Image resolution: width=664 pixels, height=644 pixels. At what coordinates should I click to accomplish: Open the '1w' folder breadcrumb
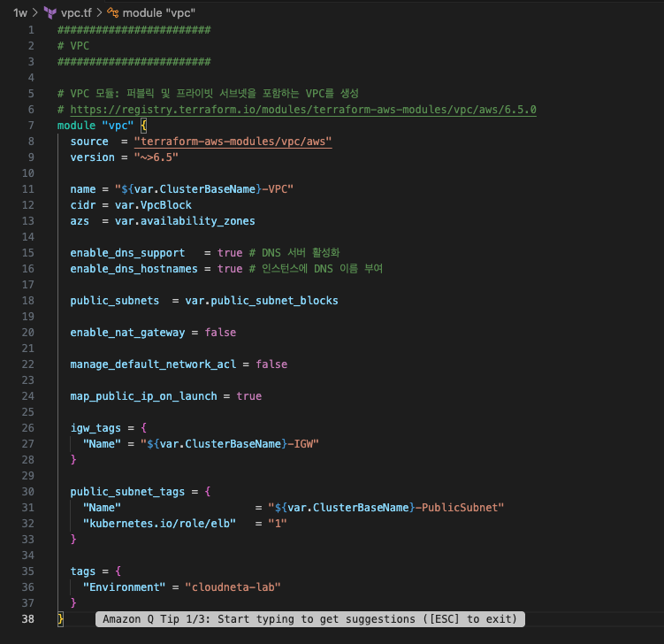[20, 13]
